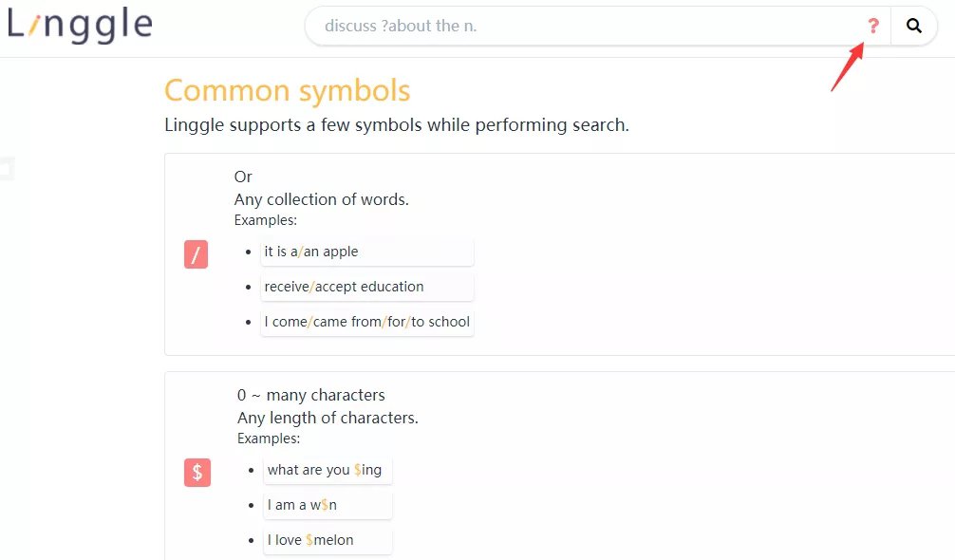Select example 'what are you $ing'
The height and width of the screenshot is (560, 955).
pyautogui.click(x=328, y=470)
